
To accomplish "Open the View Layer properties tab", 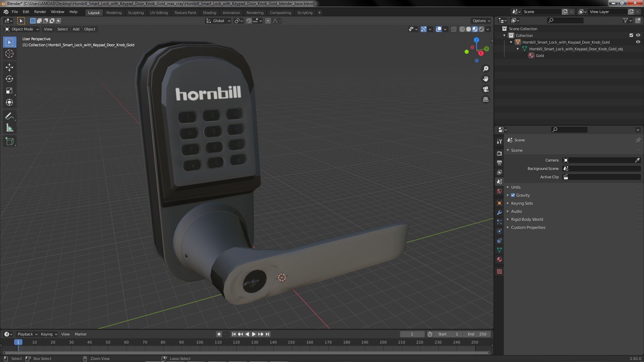I will tap(499, 172).
